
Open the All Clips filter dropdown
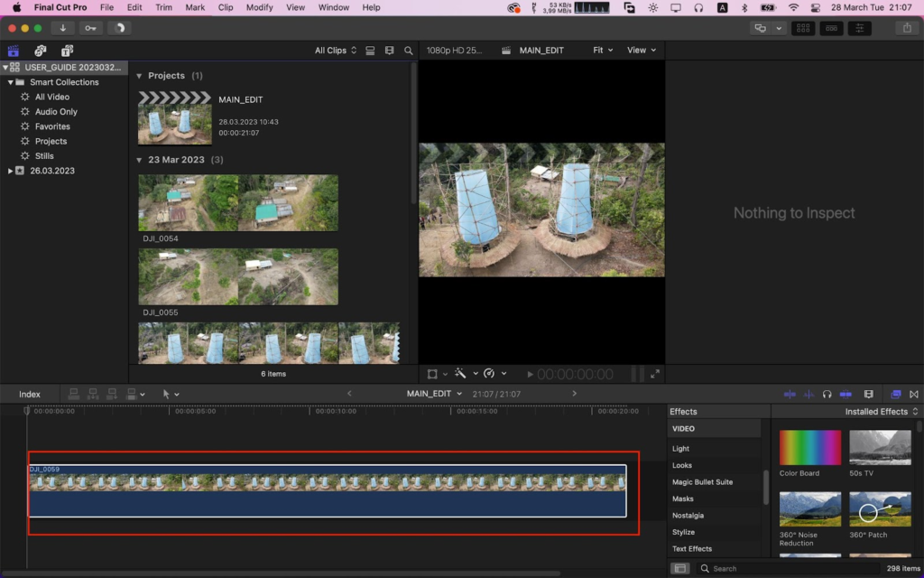click(336, 51)
